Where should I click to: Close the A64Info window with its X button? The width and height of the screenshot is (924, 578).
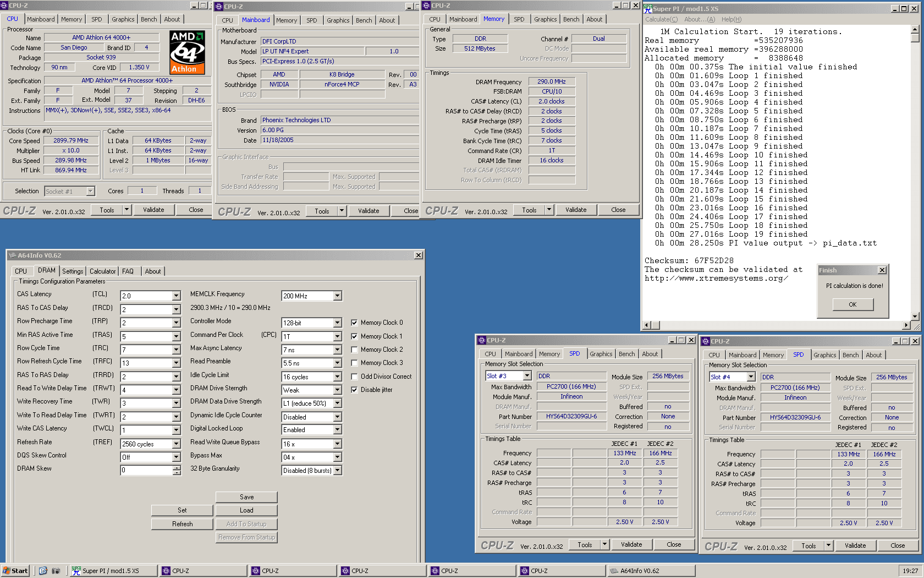click(419, 255)
